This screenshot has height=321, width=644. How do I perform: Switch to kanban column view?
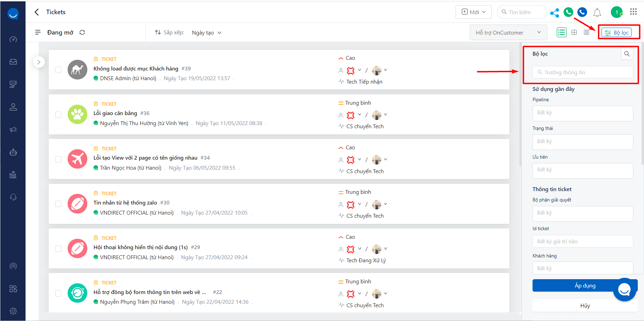pyautogui.click(x=587, y=32)
